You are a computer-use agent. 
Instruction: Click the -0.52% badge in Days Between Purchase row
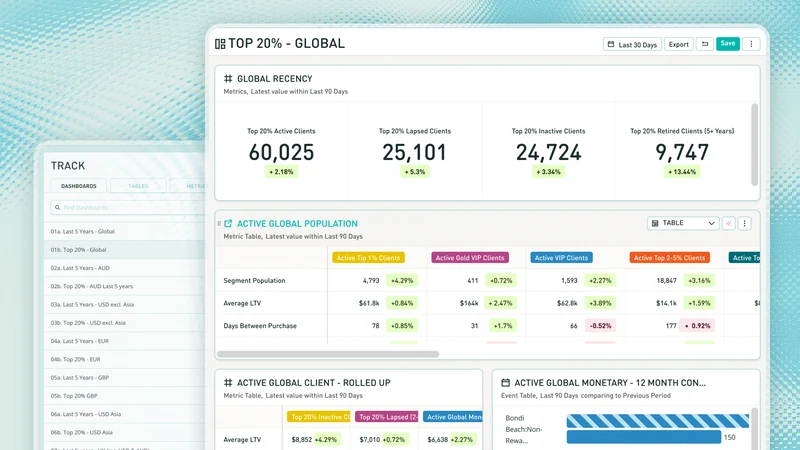(x=600, y=326)
